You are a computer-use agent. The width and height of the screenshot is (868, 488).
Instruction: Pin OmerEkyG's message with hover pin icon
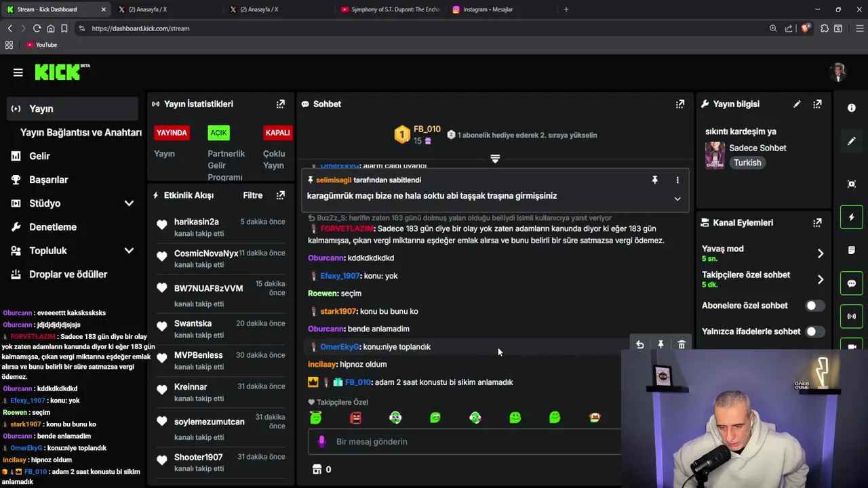coord(660,345)
